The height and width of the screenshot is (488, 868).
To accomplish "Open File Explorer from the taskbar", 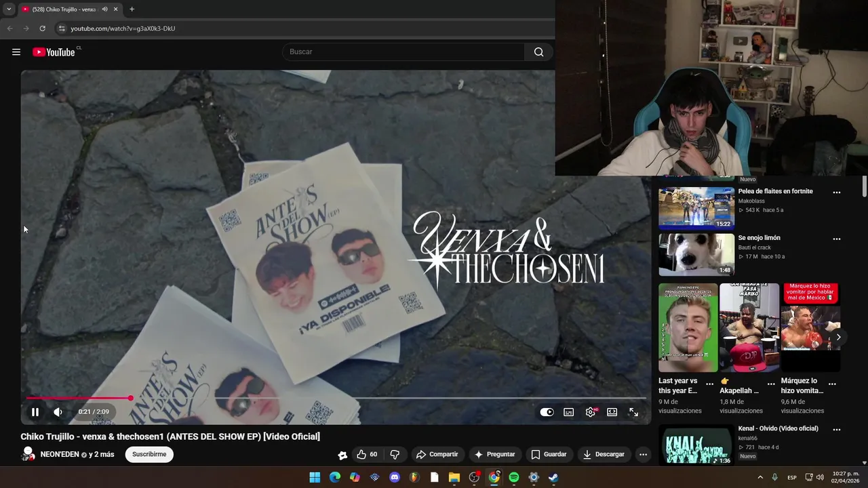I will tap(454, 477).
